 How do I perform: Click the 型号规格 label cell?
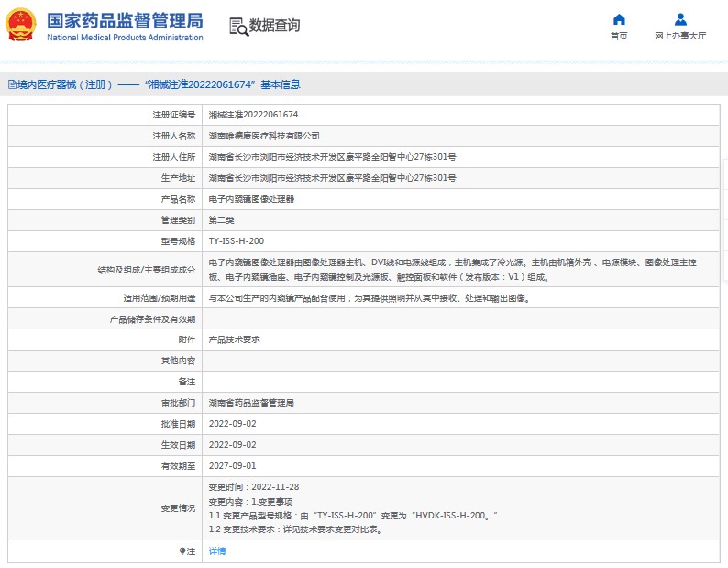tap(105, 240)
